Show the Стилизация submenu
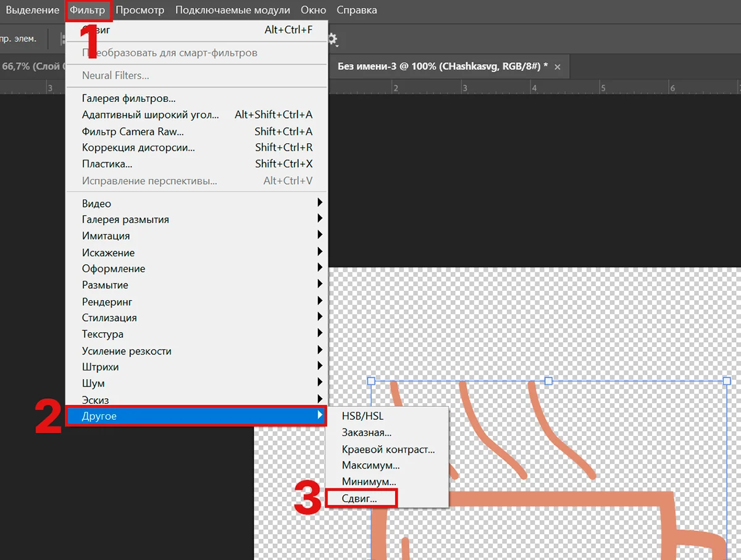This screenshot has width=741, height=560. coord(196,317)
